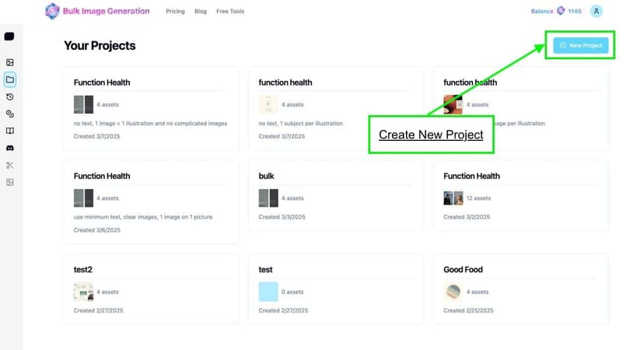
Task: Open the Pricing menu item
Action: point(175,12)
